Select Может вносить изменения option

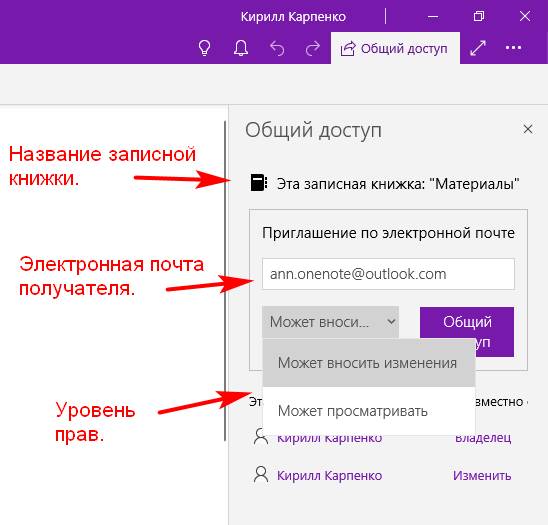tap(369, 363)
